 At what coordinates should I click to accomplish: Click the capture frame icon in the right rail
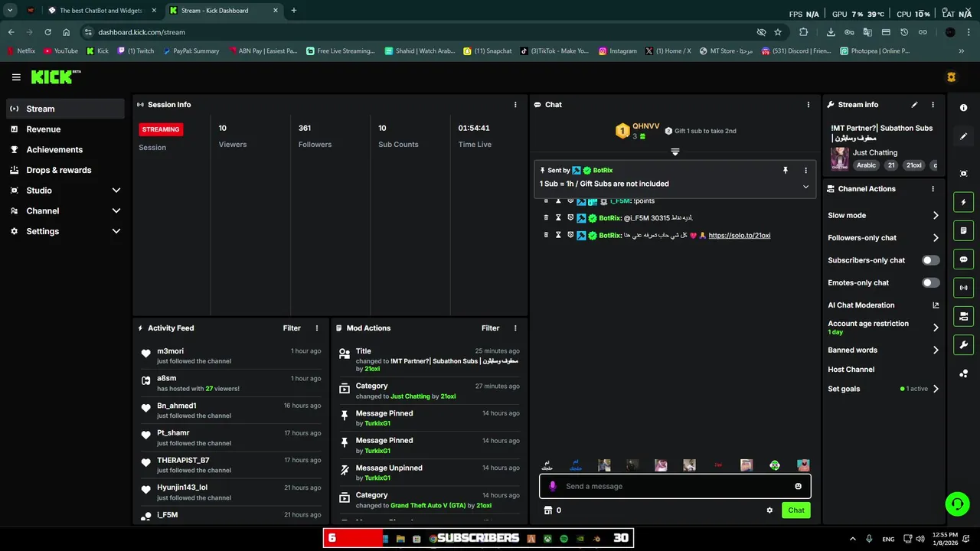(x=964, y=174)
